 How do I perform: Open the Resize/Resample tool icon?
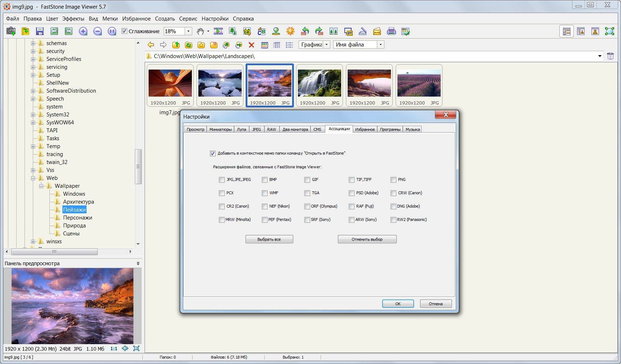tap(233, 31)
